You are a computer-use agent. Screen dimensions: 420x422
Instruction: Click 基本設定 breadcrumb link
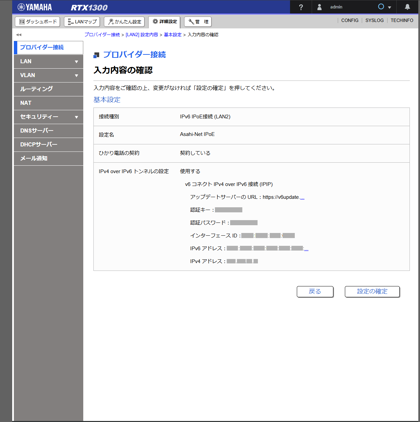pos(173,35)
